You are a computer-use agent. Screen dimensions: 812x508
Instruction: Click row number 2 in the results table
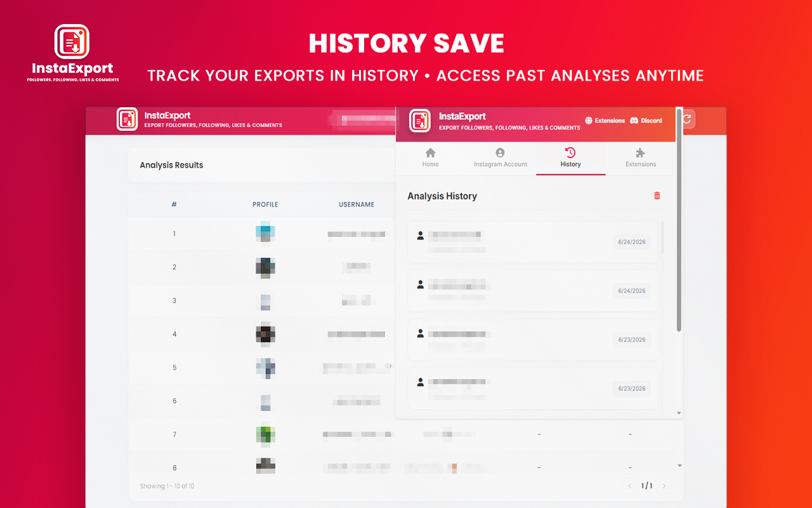[x=174, y=267]
